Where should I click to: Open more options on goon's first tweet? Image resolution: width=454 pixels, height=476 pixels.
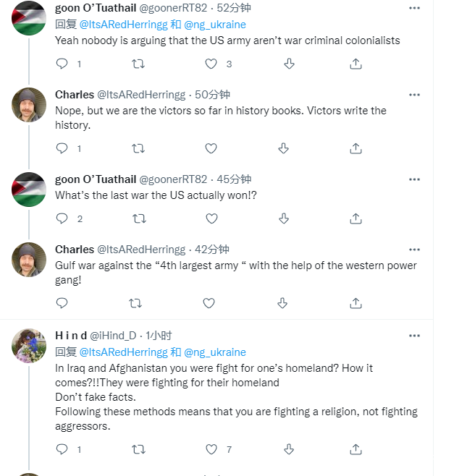pyautogui.click(x=414, y=8)
